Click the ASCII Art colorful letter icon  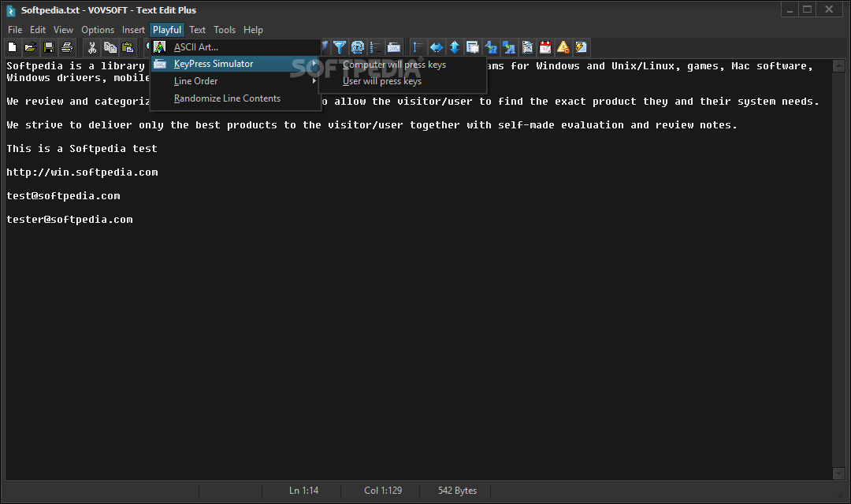[159, 47]
